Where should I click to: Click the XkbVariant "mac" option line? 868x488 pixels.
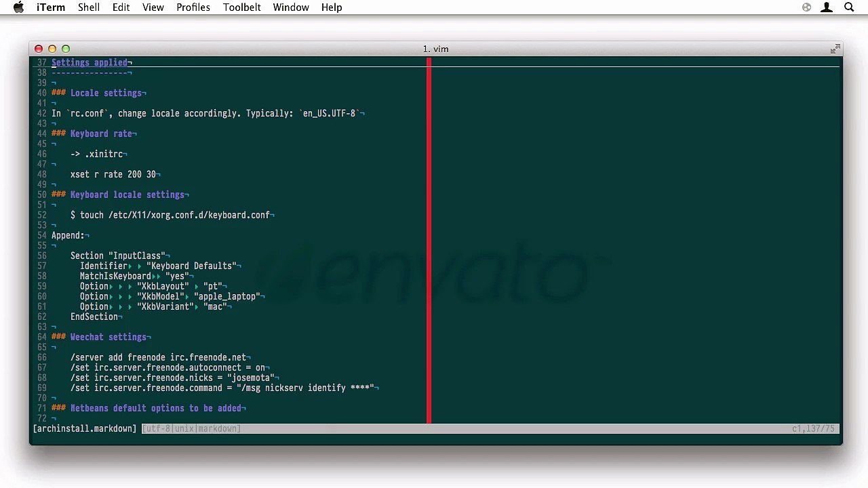tap(154, 306)
